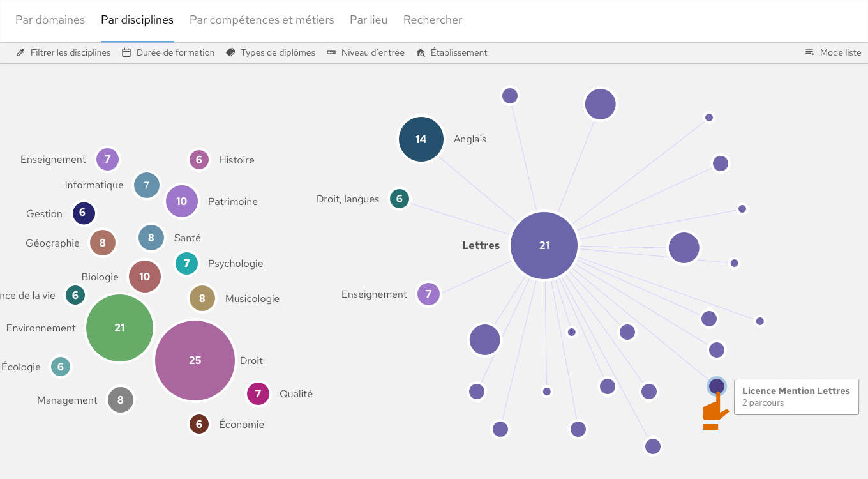Click the Filtrer les disciplines filter
Image resolution: width=868 pixels, height=479 pixels.
[x=63, y=52]
